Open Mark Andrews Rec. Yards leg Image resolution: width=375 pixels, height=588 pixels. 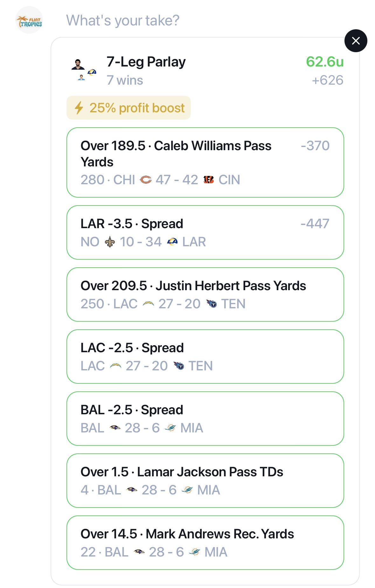205,542
